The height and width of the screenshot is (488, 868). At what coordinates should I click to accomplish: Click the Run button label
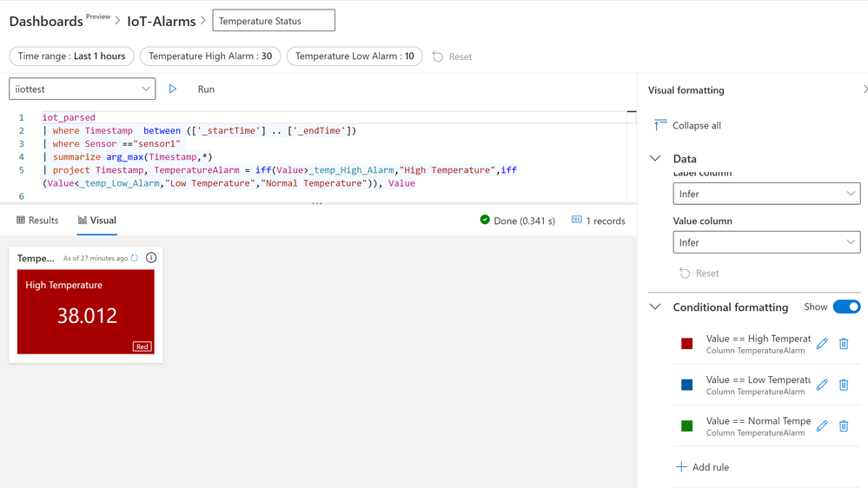(x=206, y=89)
